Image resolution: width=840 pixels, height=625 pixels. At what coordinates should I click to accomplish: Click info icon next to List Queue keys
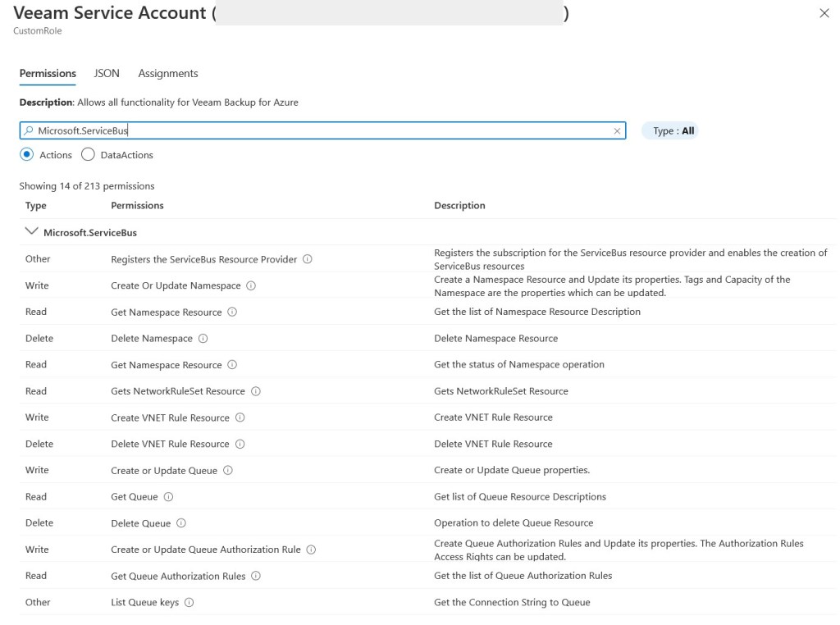pyautogui.click(x=189, y=602)
